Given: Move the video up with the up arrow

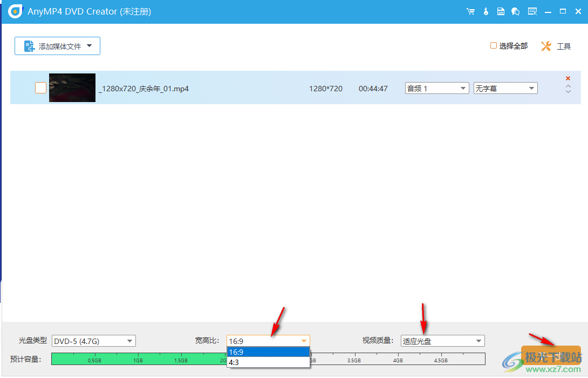Looking at the screenshot, I should click(568, 85).
